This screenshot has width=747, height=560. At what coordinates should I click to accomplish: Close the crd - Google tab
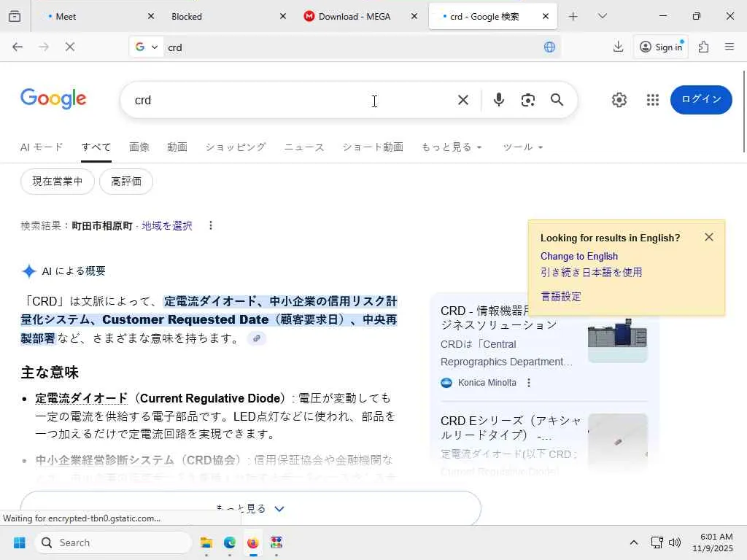pos(546,16)
